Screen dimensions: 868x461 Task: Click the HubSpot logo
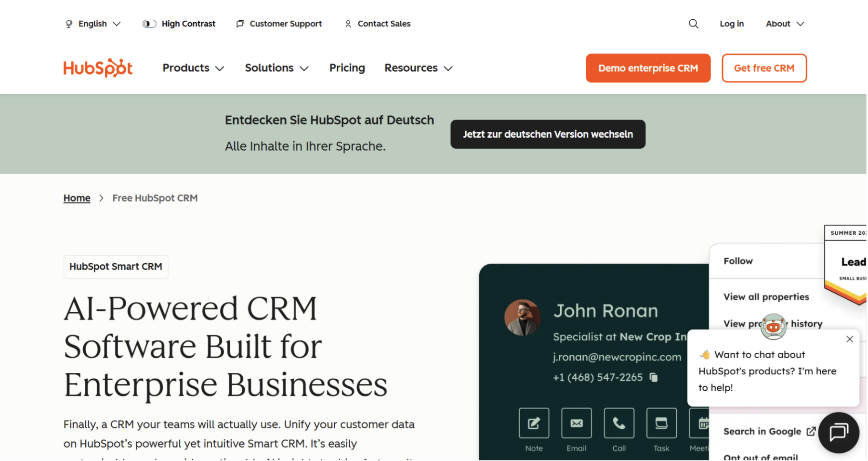[x=98, y=68]
